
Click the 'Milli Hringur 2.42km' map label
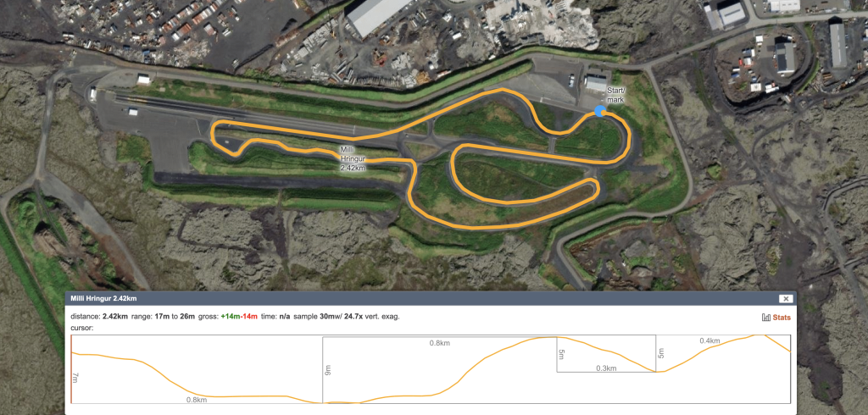352,159
